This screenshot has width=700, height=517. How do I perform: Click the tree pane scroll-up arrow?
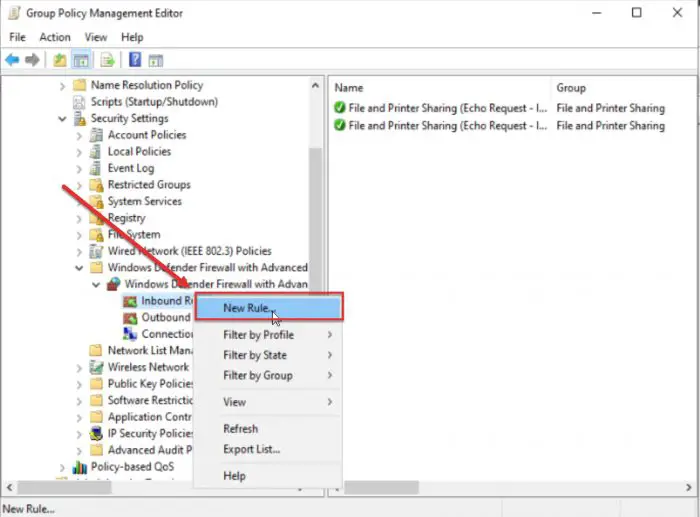click(316, 85)
